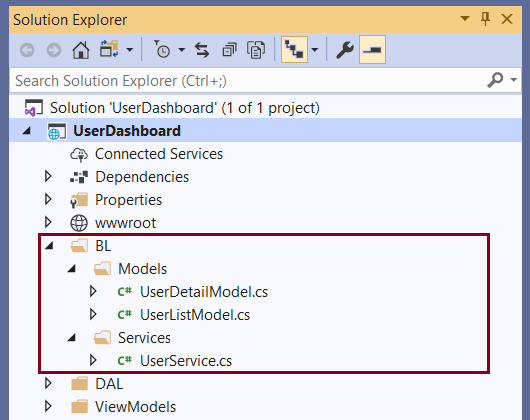The height and width of the screenshot is (420, 530).
Task: Open Properties with the wrench icon
Action: point(345,50)
